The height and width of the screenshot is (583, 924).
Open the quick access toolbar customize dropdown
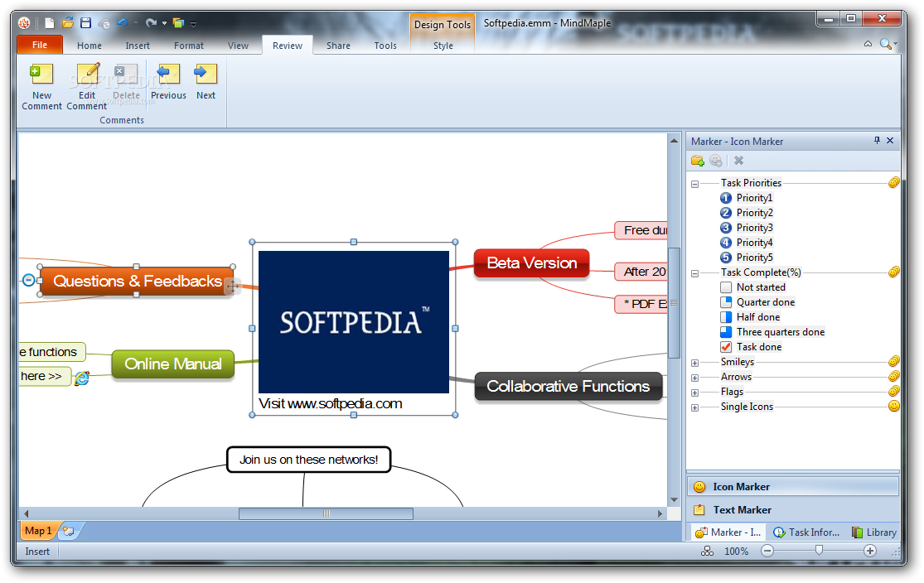(x=193, y=24)
